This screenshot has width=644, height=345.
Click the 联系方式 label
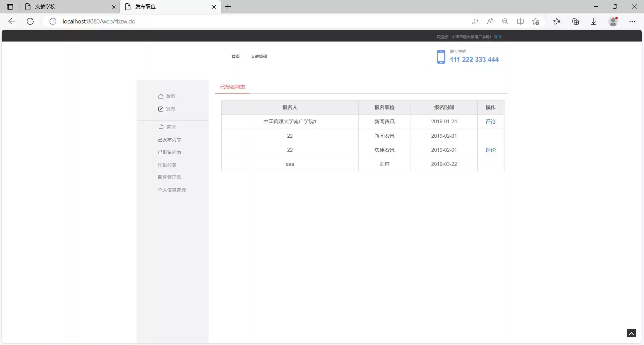458,51
